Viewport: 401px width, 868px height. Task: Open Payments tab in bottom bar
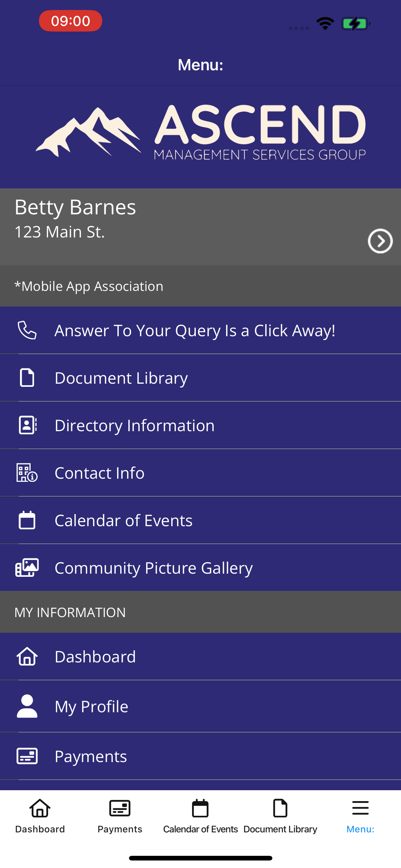(120, 816)
